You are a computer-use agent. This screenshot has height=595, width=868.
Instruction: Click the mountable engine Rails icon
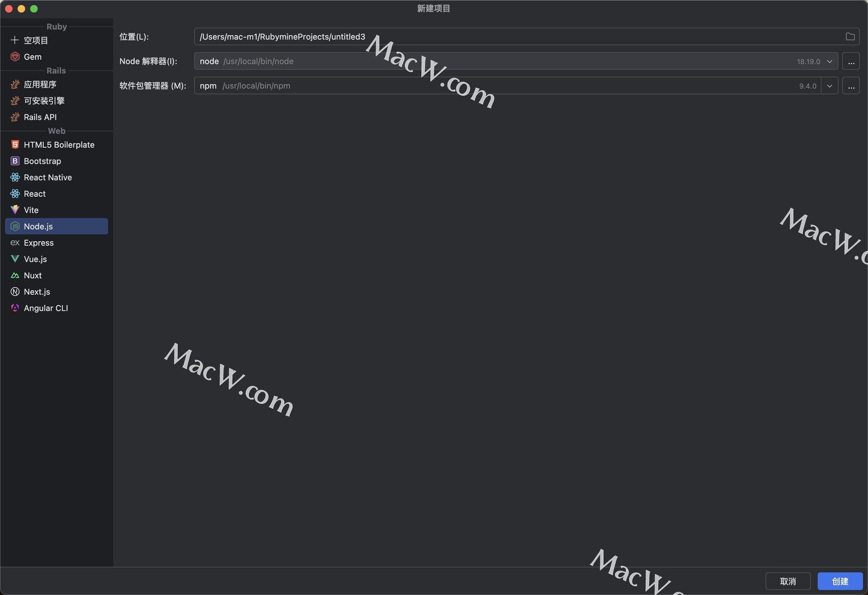(15, 101)
